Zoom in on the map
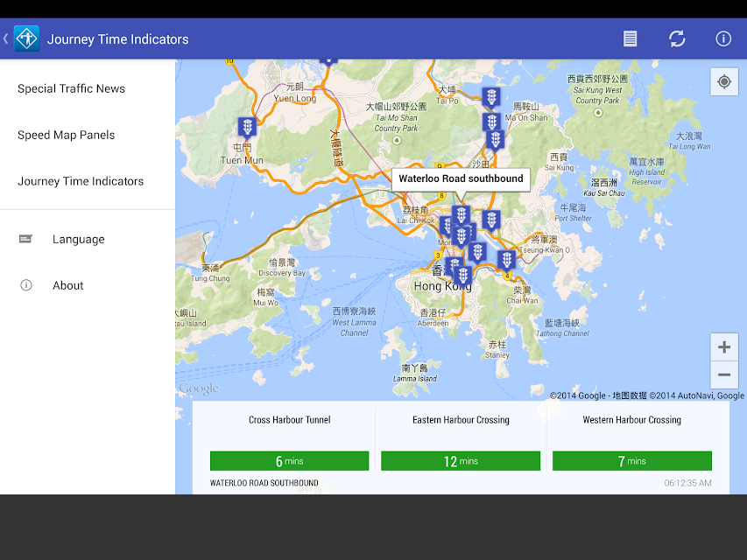Viewport: 747px width, 560px height. pos(723,347)
